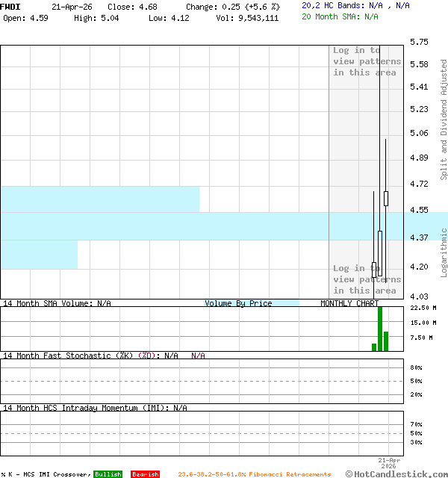
Task: Click the rightmost green volume bar
Action: pos(386,341)
